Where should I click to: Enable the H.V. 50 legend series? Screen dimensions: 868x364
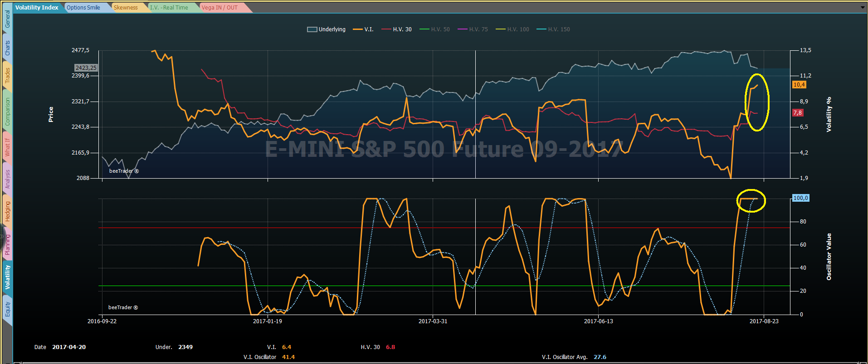point(435,29)
